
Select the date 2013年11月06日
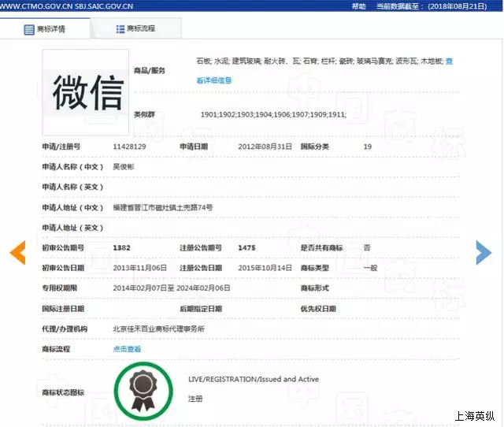140,268
